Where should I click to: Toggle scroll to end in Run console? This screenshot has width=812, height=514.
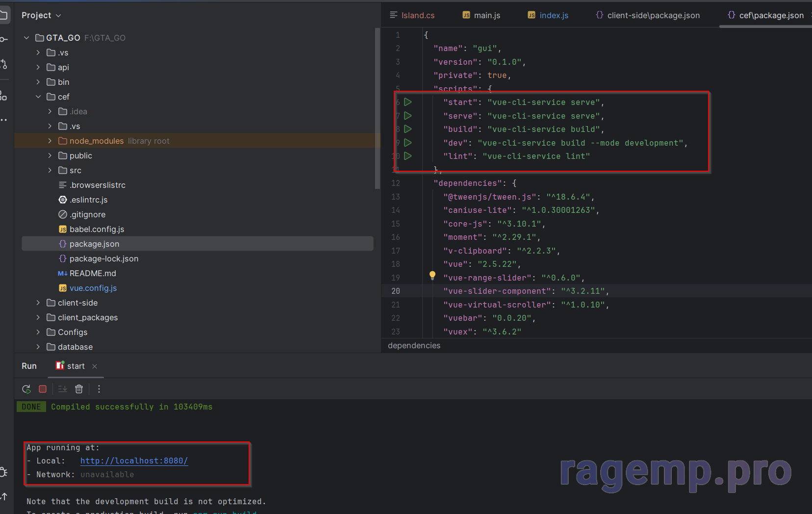[63, 389]
